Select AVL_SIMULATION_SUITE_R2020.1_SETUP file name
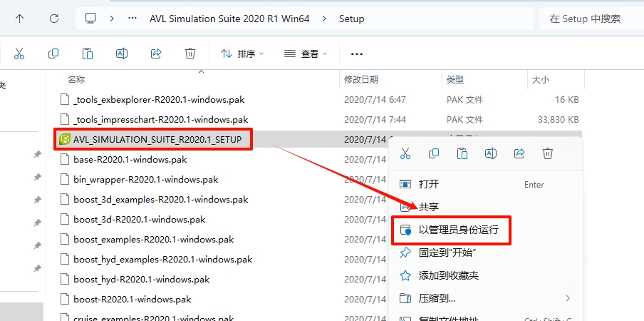Viewport: 644px width, 321px height. (157, 139)
